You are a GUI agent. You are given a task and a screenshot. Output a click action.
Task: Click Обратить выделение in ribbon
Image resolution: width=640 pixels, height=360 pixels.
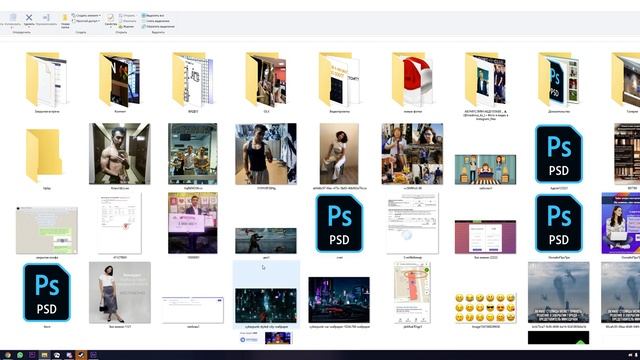(158, 27)
